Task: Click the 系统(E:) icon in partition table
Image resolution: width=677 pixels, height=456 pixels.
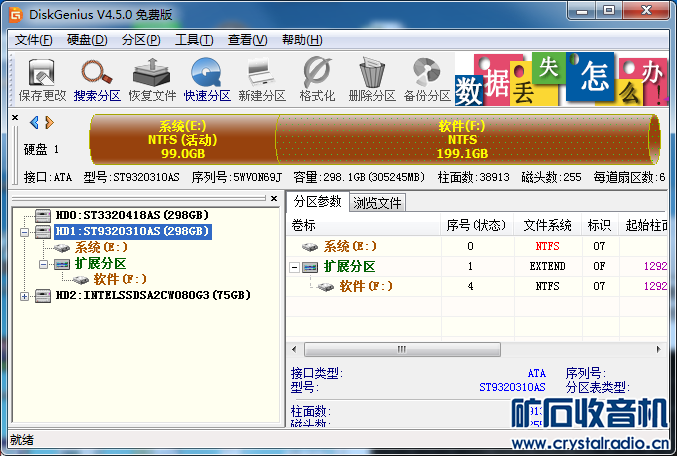Action: pos(310,247)
